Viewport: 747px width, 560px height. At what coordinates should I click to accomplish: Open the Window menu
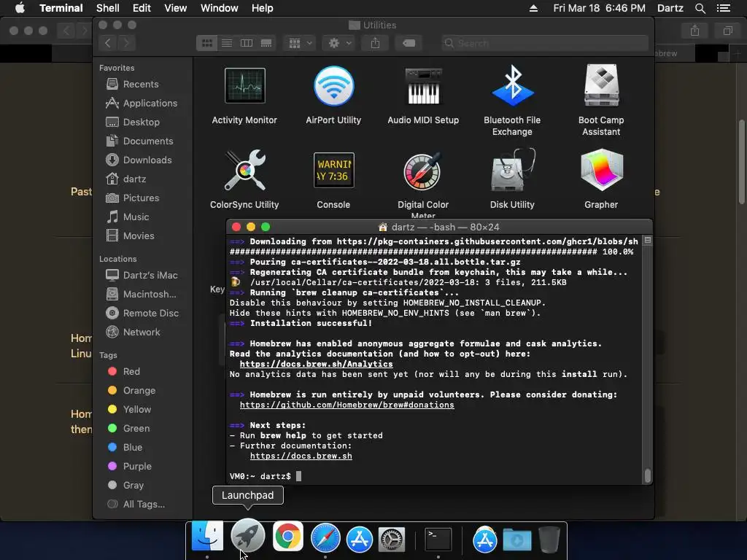pyautogui.click(x=219, y=8)
